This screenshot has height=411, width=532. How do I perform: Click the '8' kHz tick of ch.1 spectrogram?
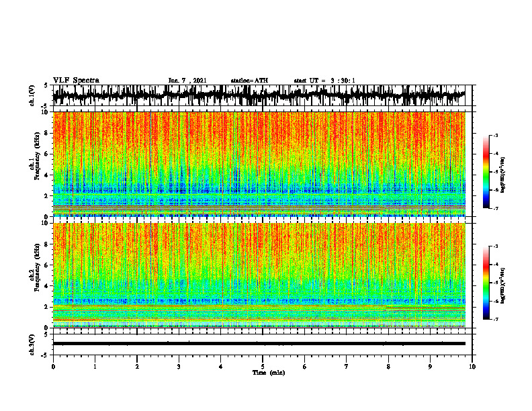pos(47,133)
